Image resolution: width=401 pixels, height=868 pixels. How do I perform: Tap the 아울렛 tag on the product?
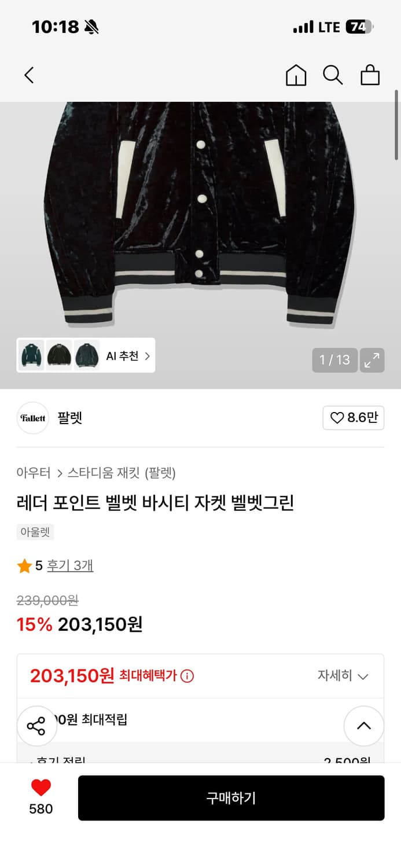pos(35,531)
